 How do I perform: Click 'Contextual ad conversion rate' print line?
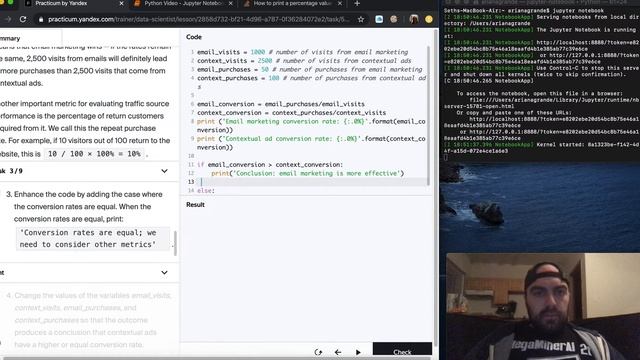coord(311,143)
